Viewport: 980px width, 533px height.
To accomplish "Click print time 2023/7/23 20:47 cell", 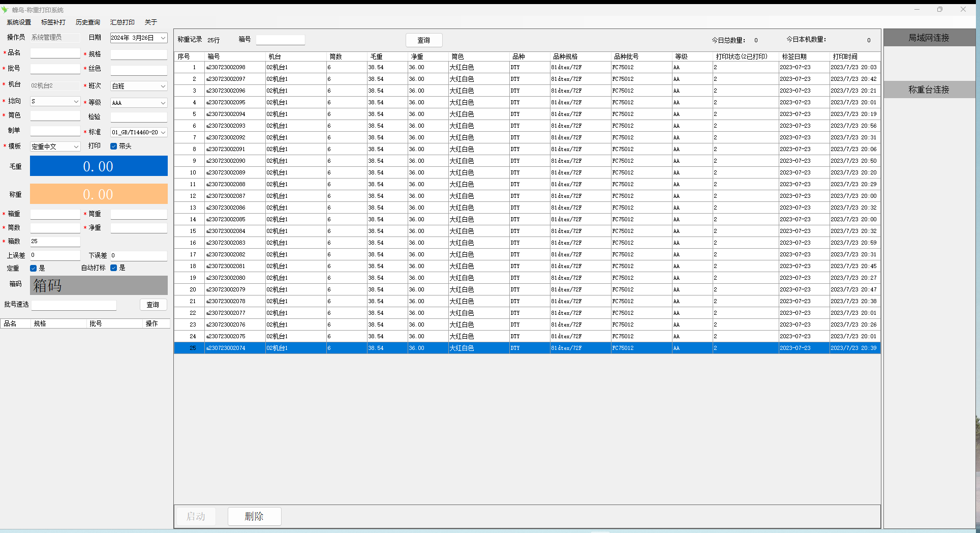I will point(854,289).
